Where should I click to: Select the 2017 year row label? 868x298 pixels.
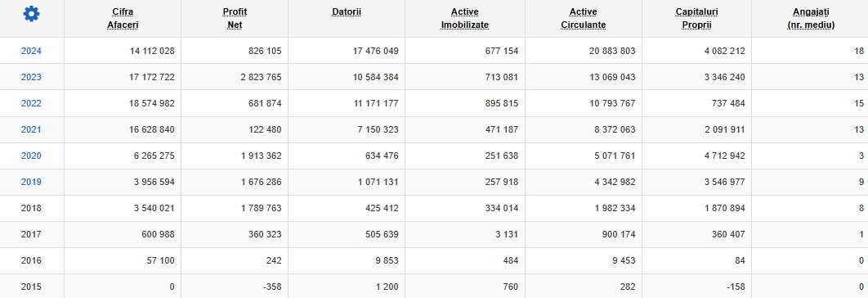point(31,235)
